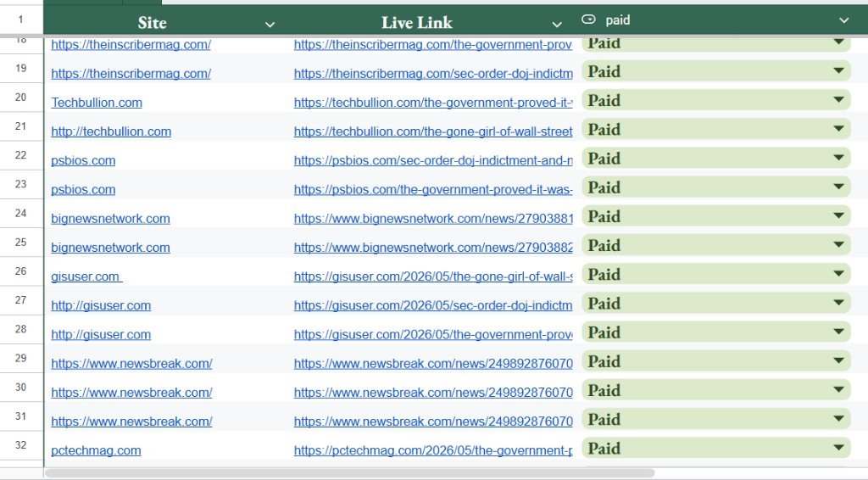
Task: Select row header 19
Action: tap(21, 68)
